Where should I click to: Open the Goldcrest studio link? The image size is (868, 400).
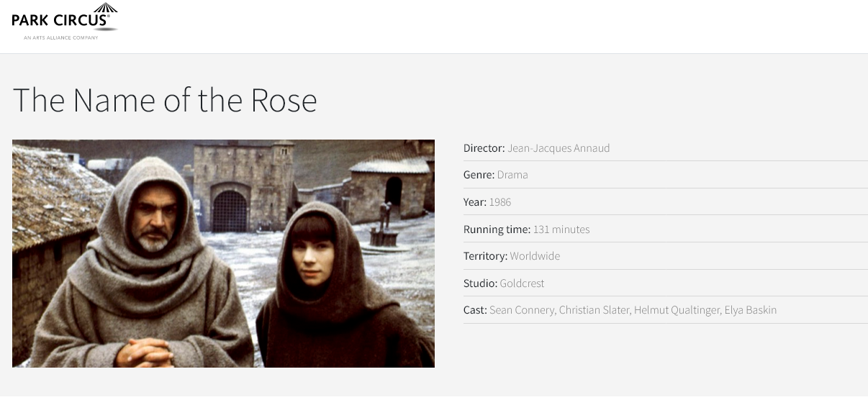[x=522, y=283]
